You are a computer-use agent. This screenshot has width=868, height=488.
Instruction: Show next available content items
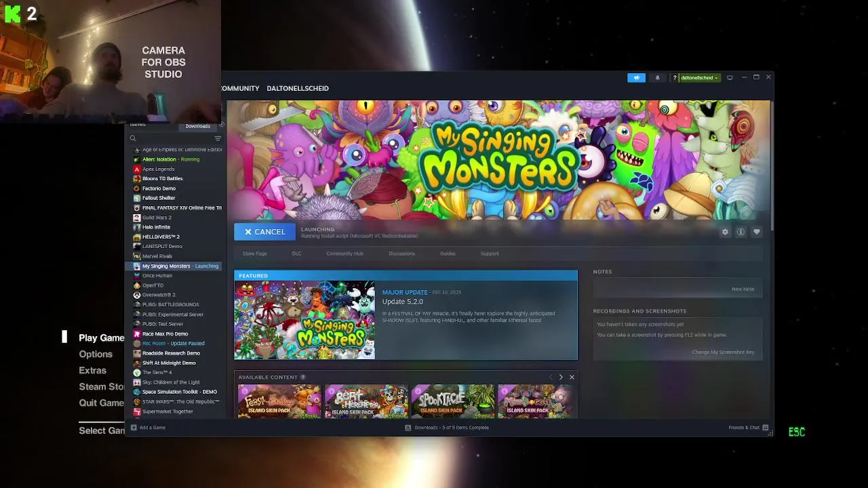point(561,377)
